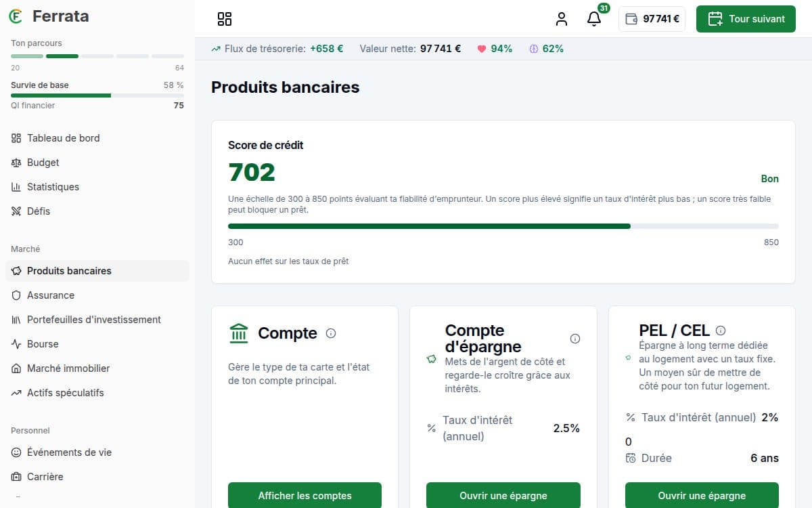Click 'Aucun effet sur les taux de prêt' text
The height and width of the screenshot is (508, 812).
(x=288, y=261)
